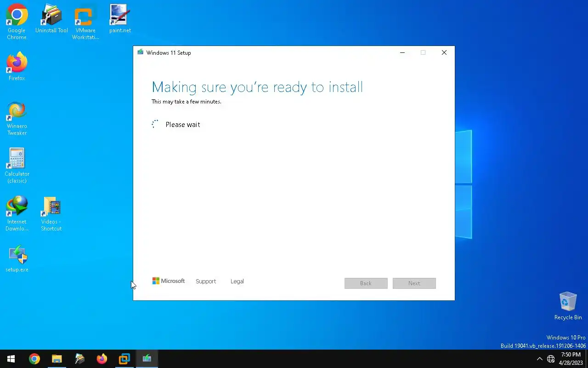Click the Microsoft logo in the setup window
The image size is (588, 368).
click(169, 281)
